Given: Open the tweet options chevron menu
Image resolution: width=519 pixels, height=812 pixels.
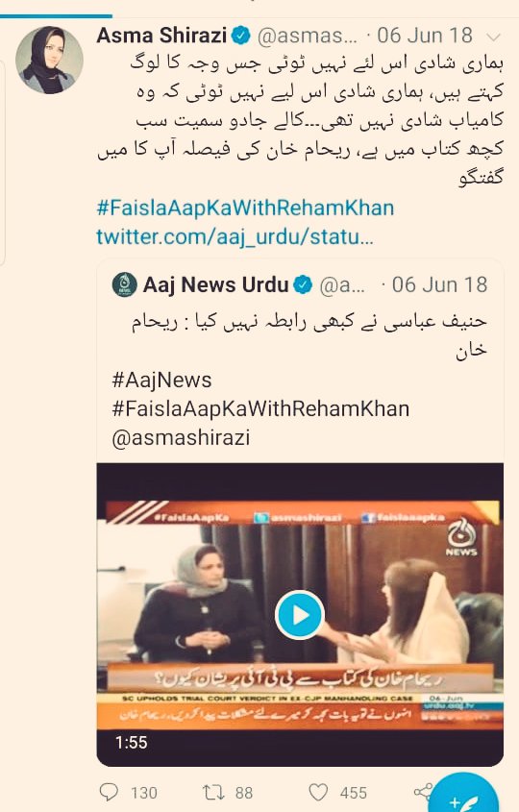Looking at the screenshot, I should point(494,37).
